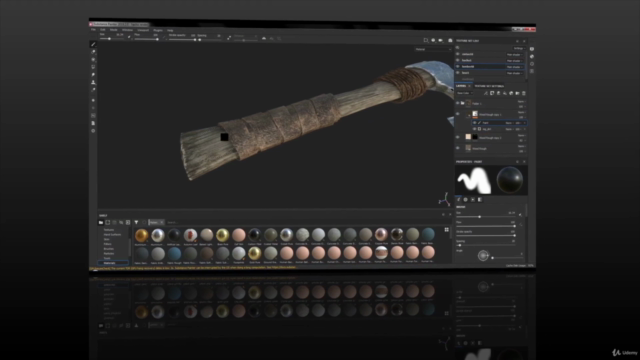The image size is (640, 360).
Task: Toggle visibility of Wood Rough copy 2 layer
Action: [458, 138]
